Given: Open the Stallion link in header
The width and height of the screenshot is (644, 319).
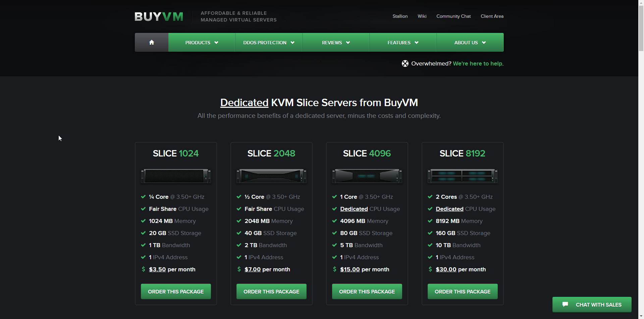Looking at the screenshot, I should (400, 16).
